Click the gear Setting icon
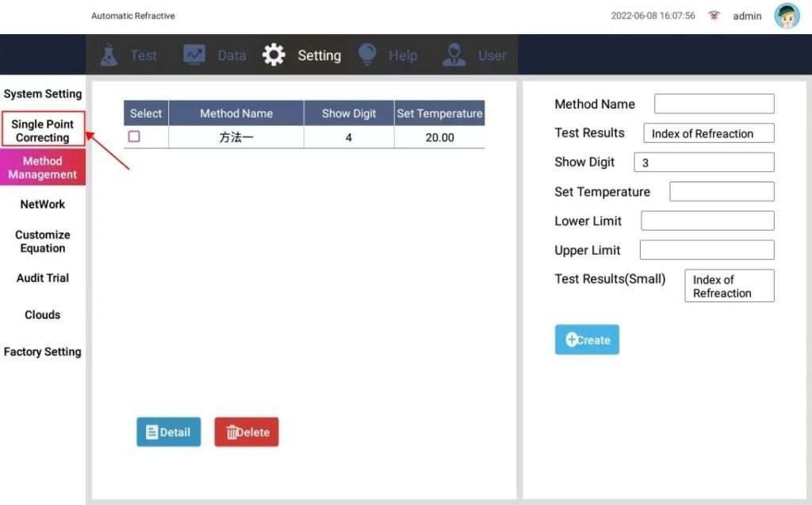The height and width of the screenshot is (505, 812). click(274, 55)
